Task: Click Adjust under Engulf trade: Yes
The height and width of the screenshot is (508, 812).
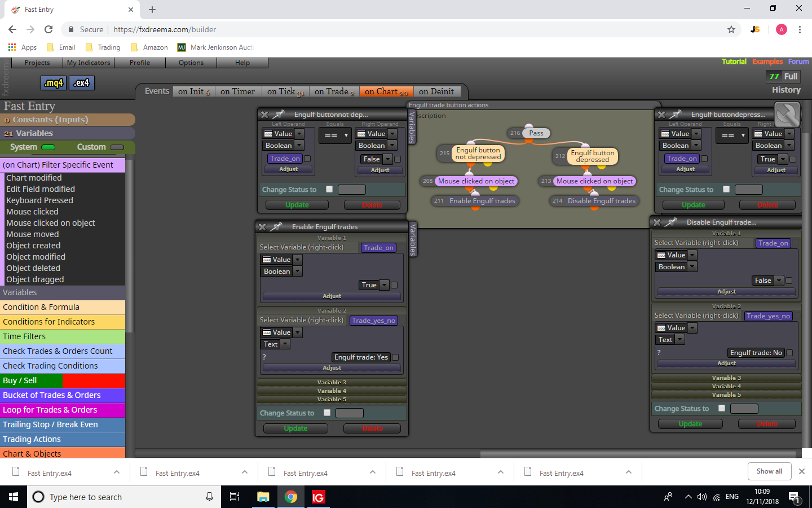Action: tap(332, 367)
